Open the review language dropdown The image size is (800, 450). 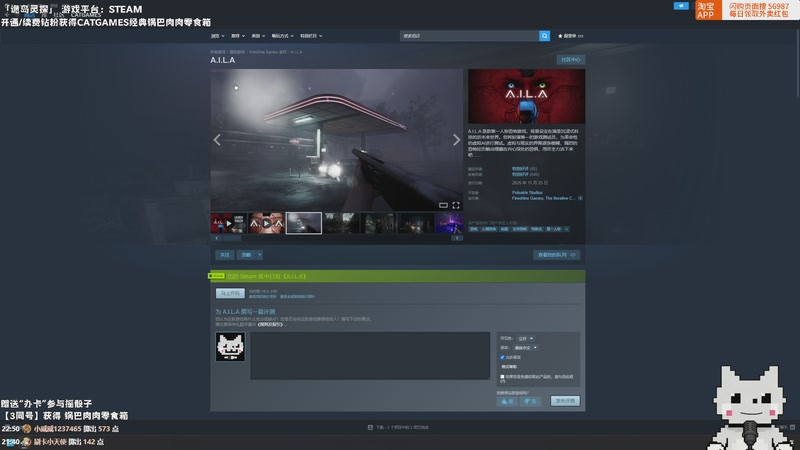coord(526,347)
